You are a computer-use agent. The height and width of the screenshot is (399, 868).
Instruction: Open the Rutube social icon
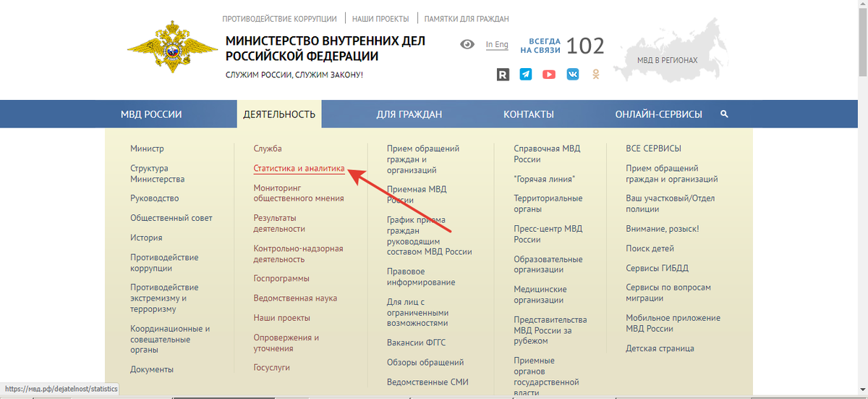tap(503, 74)
